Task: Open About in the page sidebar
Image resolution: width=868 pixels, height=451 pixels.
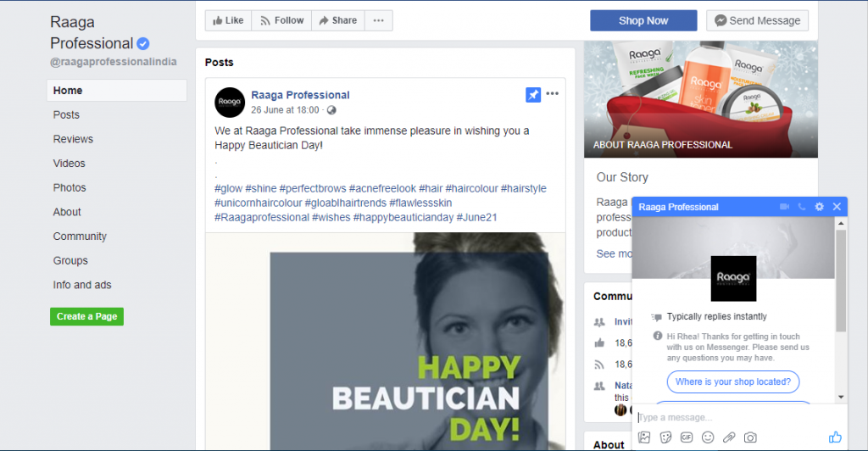Action: [x=67, y=212]
